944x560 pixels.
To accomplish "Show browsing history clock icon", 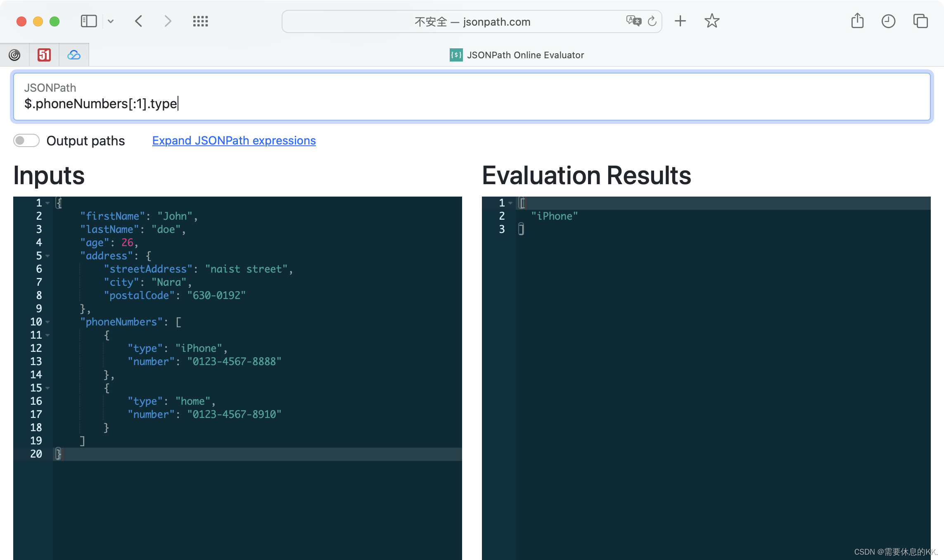I will point(888,21).
